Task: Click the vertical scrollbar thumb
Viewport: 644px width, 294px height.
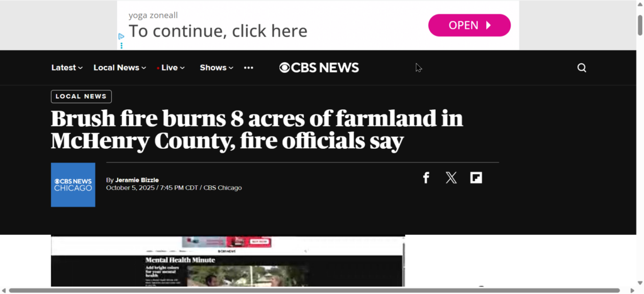Action: point(640,25)
